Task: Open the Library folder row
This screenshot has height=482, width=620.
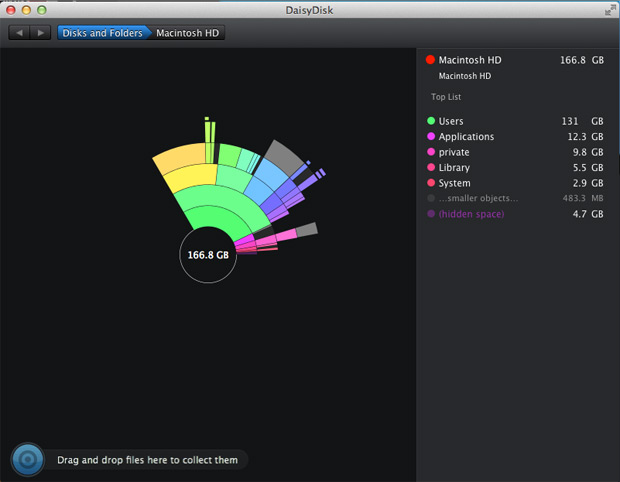Action: click(x=515, y=167)
